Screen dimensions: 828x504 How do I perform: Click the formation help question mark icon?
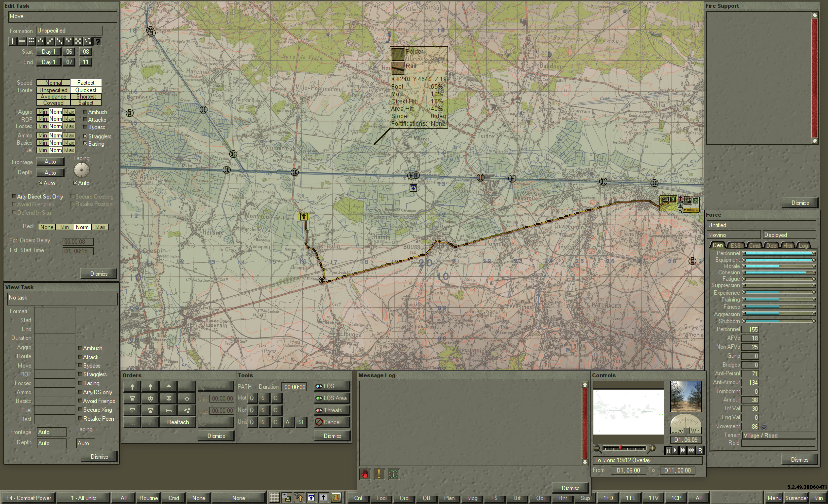click(97, 42)
